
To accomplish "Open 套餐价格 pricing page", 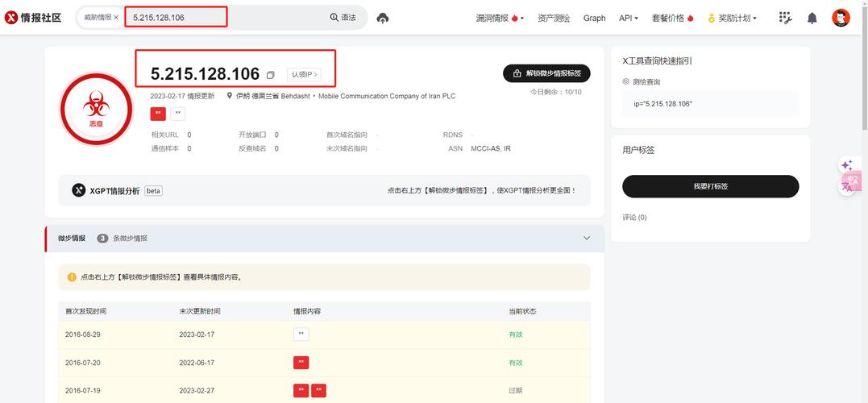I will click(x=673, y=19).
